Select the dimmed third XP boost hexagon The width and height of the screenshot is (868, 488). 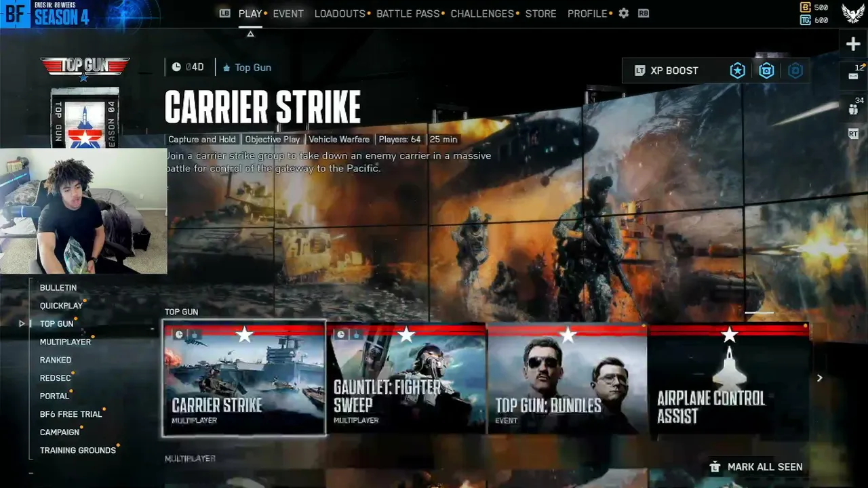(795, 70)
